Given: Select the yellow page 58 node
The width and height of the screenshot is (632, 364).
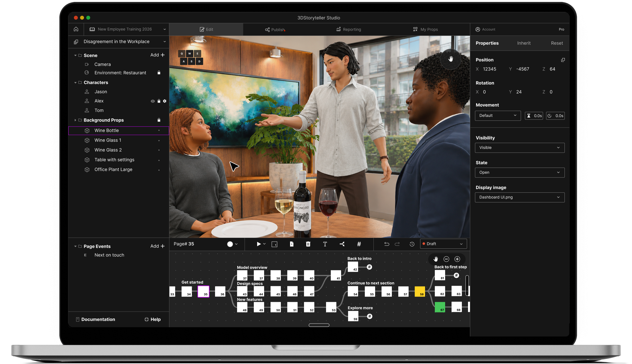Looking at the screenshot, I should coord(420,292).
